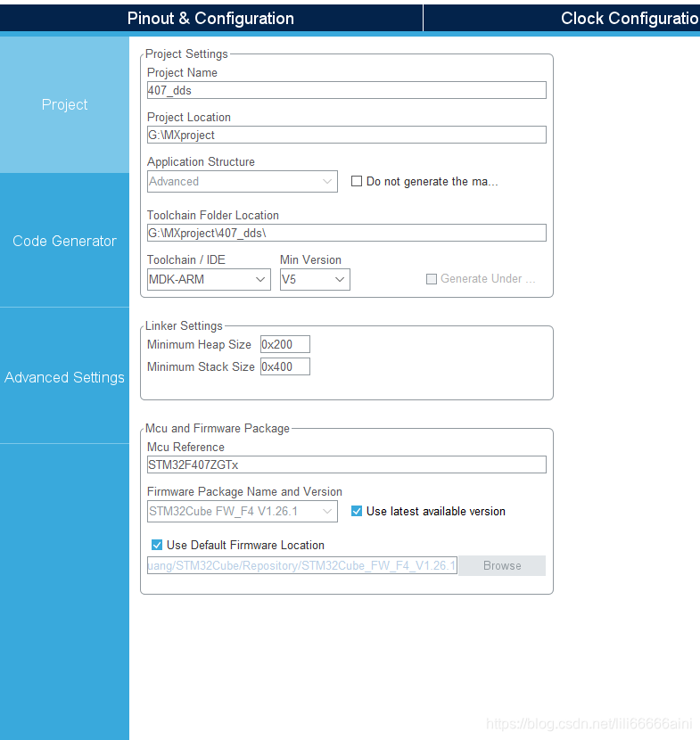This screenshot has width=700, height=740.
Task: Click the Minimum Stack Size label
Action: coord(201,366)
